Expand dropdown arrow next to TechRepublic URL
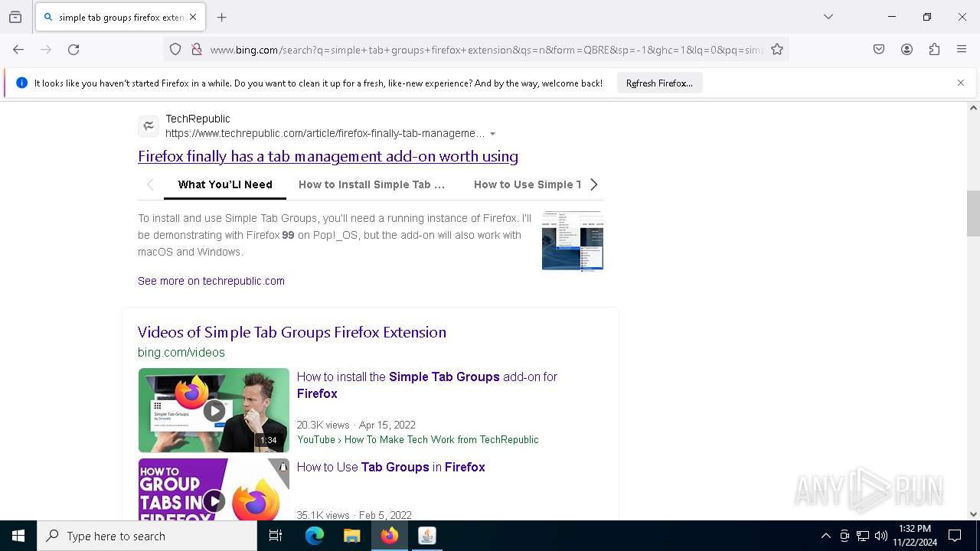Image resolution: width=980 pixels, height=551 pixels. pos(493,134)
